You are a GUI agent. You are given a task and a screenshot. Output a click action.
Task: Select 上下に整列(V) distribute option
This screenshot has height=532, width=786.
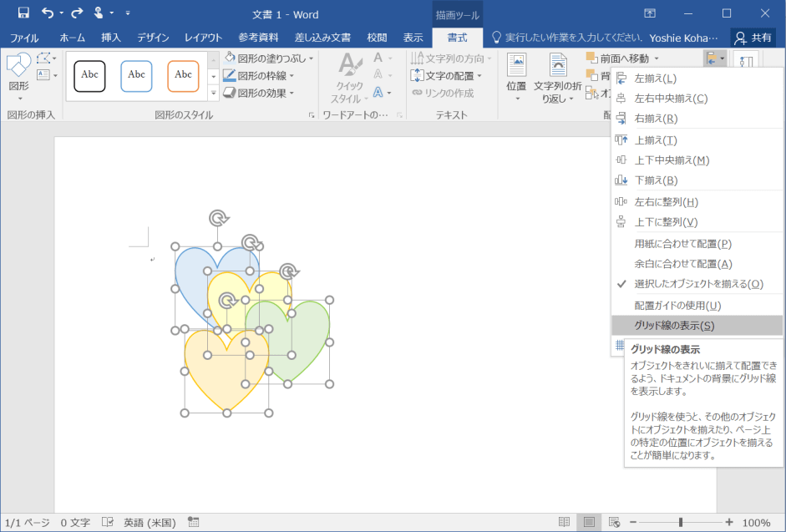pos(697,222)
